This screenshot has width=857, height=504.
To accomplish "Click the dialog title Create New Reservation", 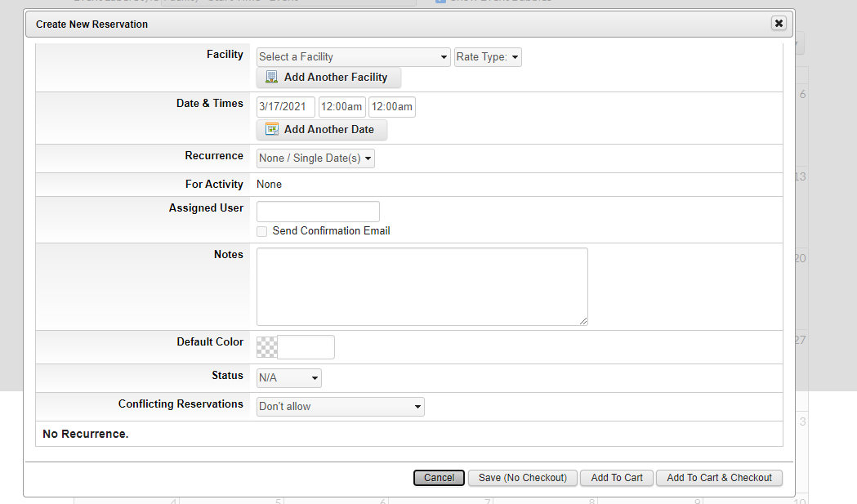I will click(92, 24).
